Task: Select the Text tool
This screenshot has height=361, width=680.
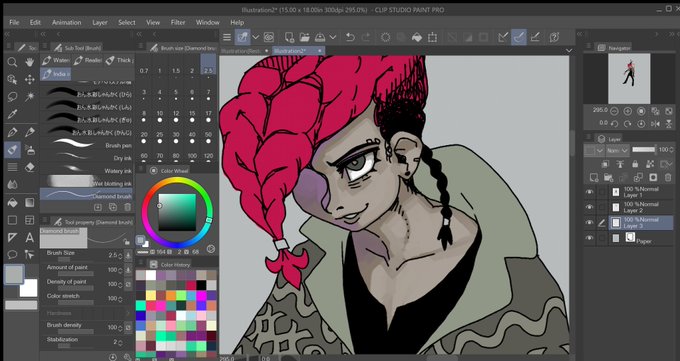Action: [29, 237]
